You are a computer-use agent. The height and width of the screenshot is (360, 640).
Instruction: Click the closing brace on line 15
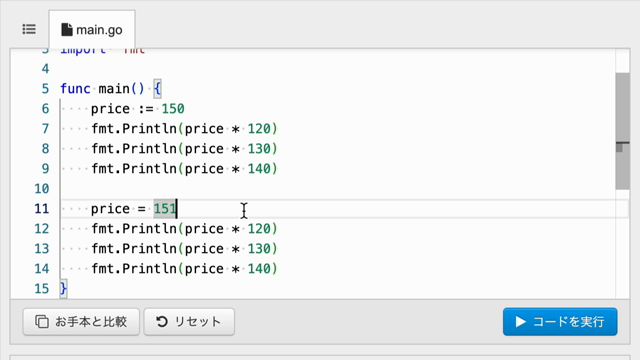[63, 289]
